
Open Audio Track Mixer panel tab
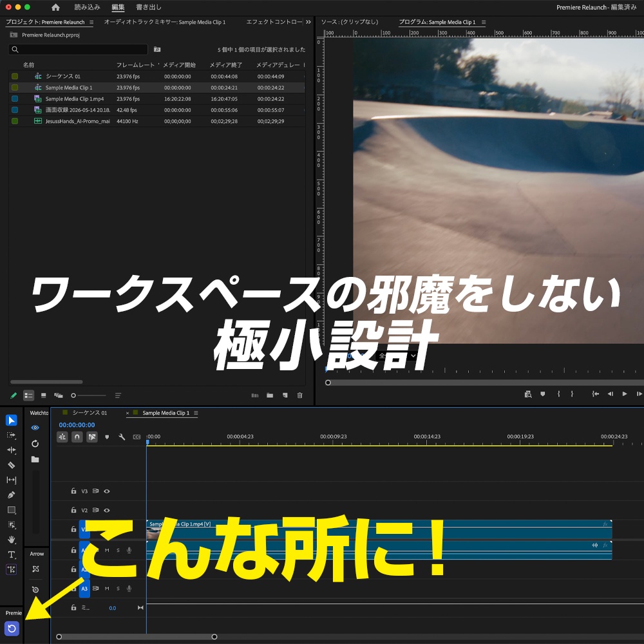pyautogui.click(x=165, y=22)
